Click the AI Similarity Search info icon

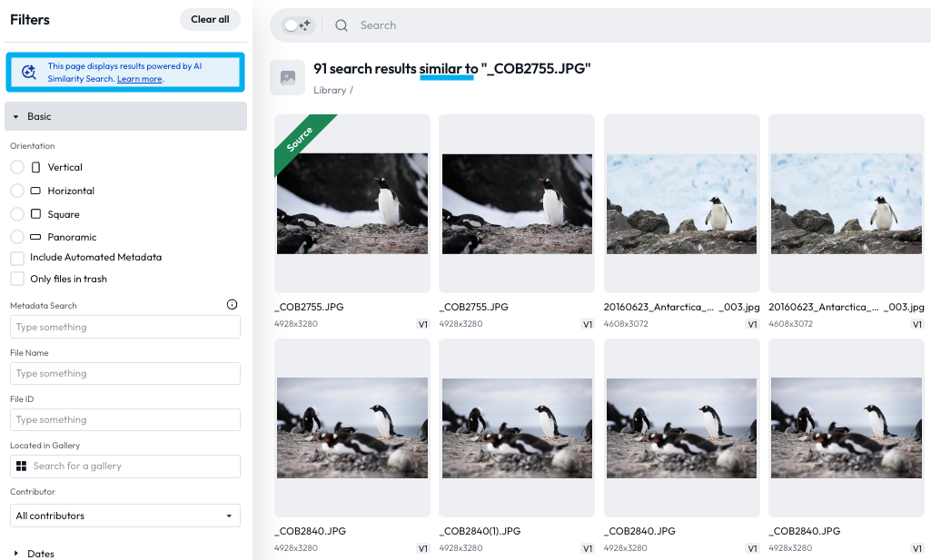pos(28,72)
